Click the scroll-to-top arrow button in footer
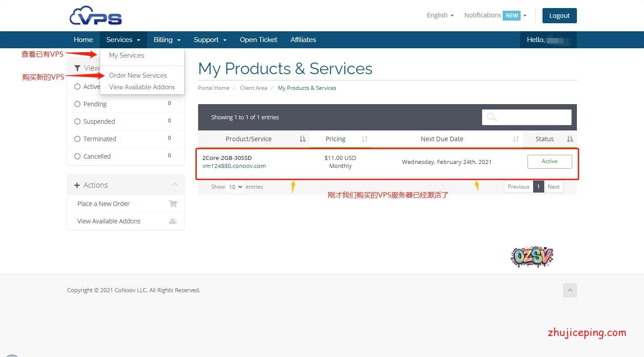The width and height of the screenshot is (644, 357). 570,290
